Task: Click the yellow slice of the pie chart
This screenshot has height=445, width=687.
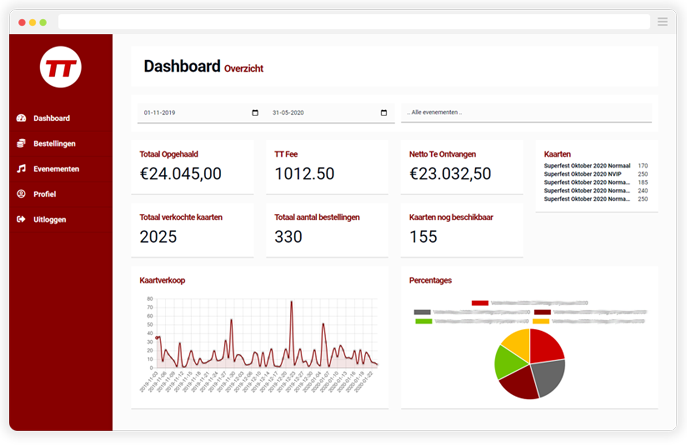Action: point(516,345)
